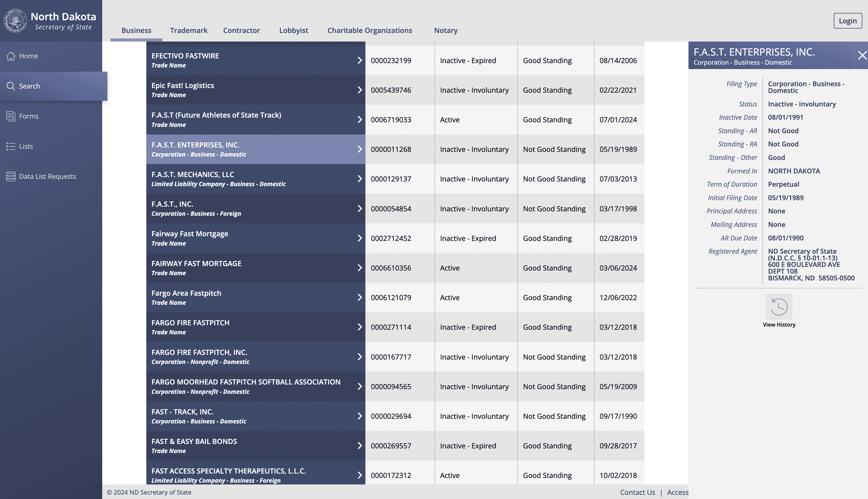The width and height of the screenshot is (868, 499).
Task: Click system ID 0000172312
Action: tap(391, 475)
